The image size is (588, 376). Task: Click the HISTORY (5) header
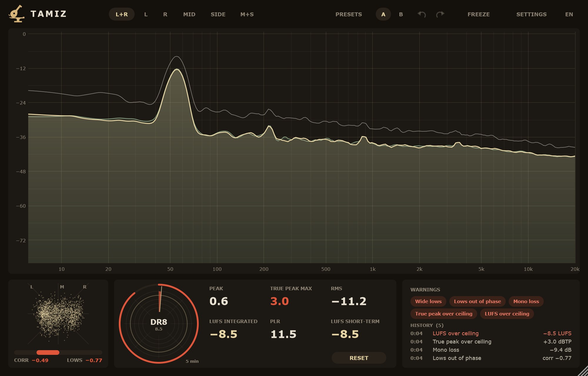tap(427, 325)
